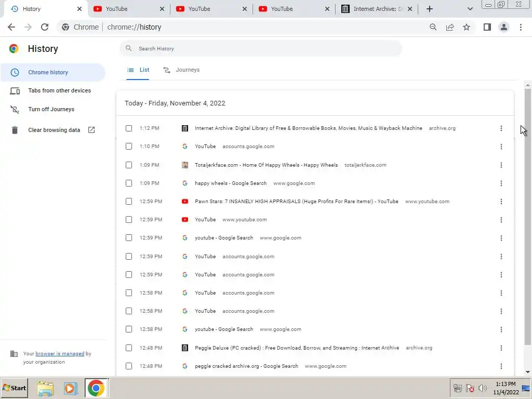Click the external link icon beside Clear browsing data

(x=91, y=130)
